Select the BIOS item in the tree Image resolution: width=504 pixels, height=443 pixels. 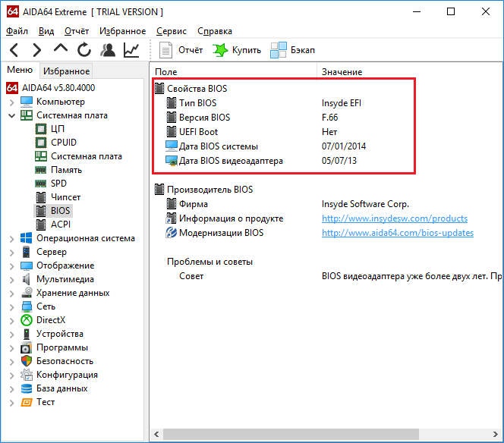tap(53, 211)
